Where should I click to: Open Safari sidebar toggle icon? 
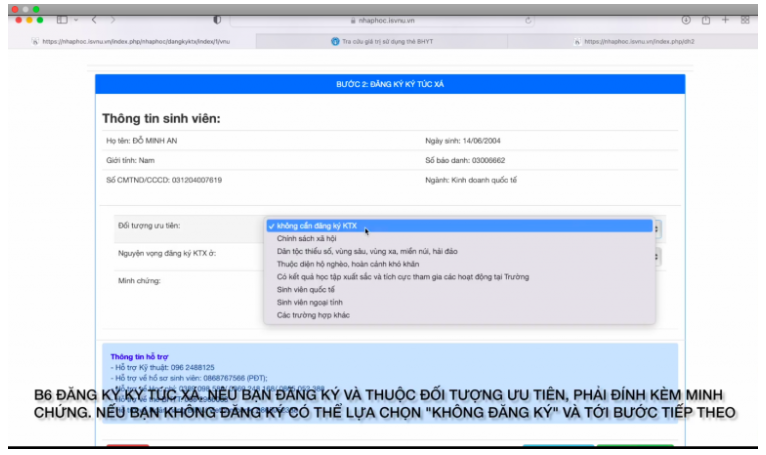click(62, 20)
